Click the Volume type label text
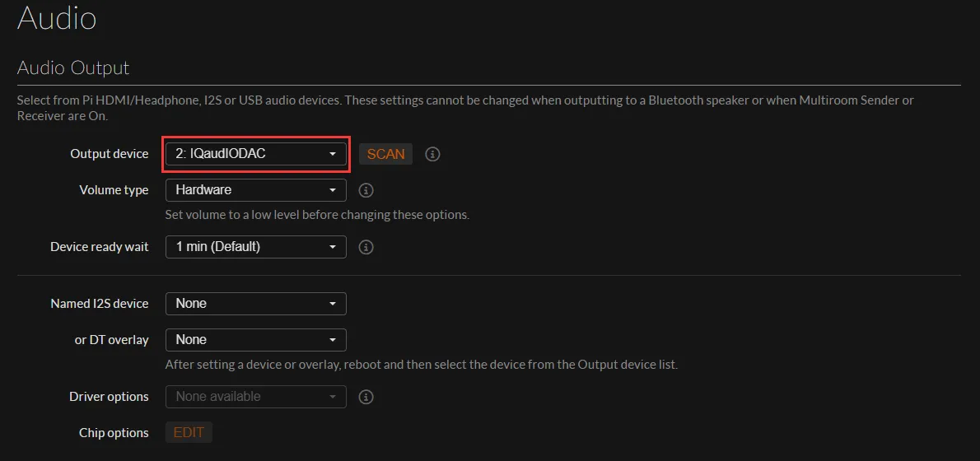980x461 pixels. coord(114,190)
